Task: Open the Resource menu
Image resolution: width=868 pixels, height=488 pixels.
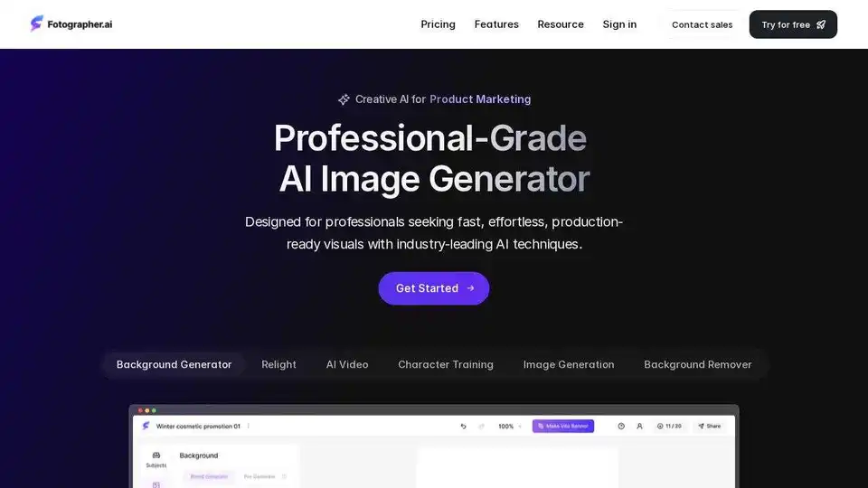Action: pos(561,24)
